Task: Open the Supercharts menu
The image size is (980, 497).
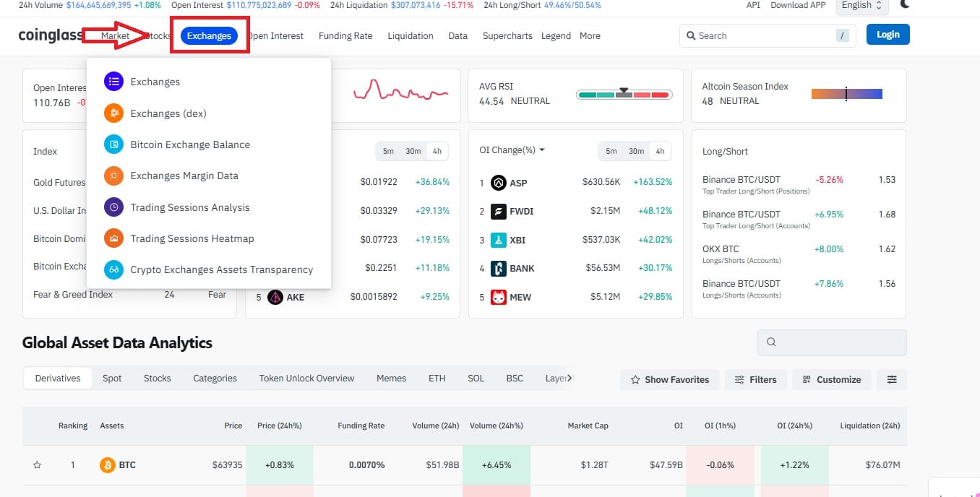Action: (507, 35)
